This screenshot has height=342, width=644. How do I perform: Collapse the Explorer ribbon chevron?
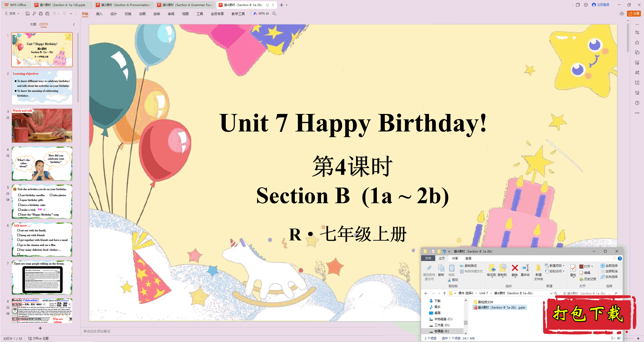click(614, 259)
